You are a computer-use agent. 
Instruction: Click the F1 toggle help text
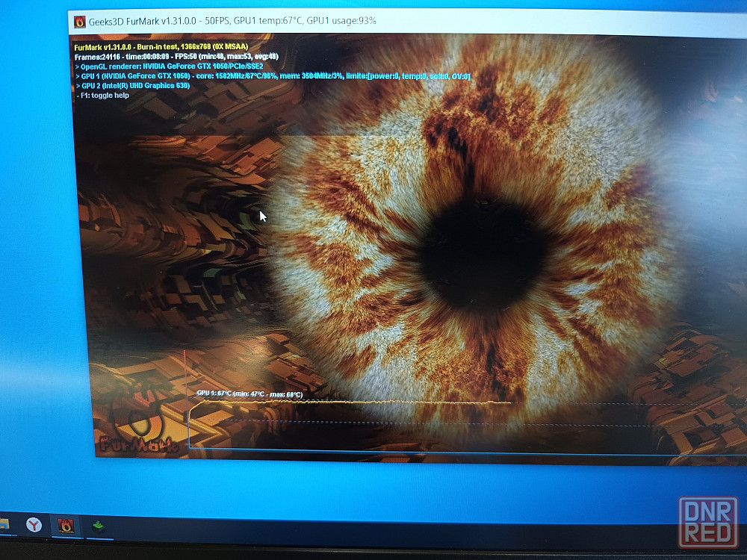coord(102,96)
